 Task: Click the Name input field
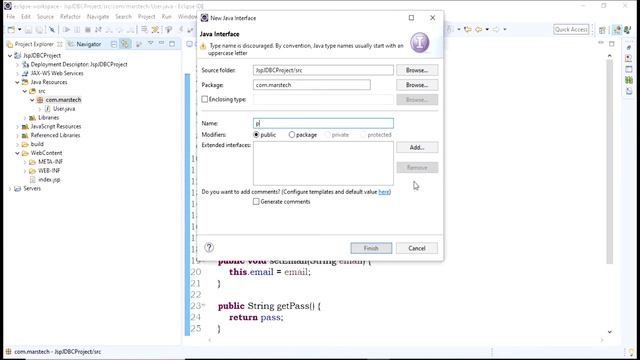pos(323,123)
